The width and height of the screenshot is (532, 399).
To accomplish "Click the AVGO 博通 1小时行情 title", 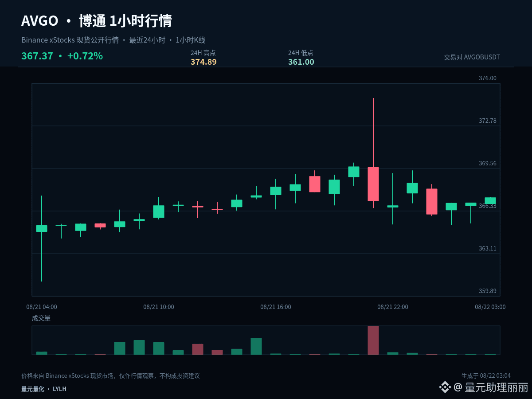I will 97,21.
